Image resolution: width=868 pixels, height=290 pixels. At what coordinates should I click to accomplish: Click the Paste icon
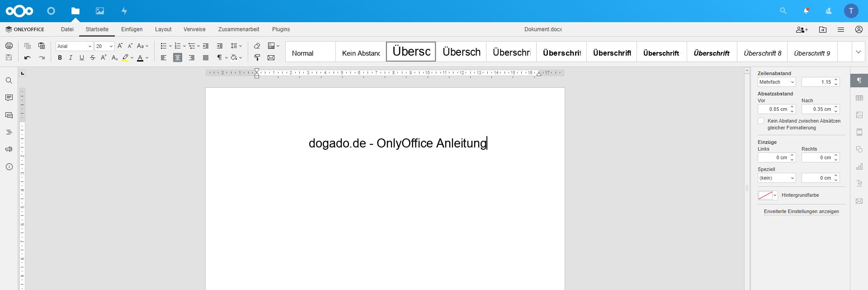[42, 46]
